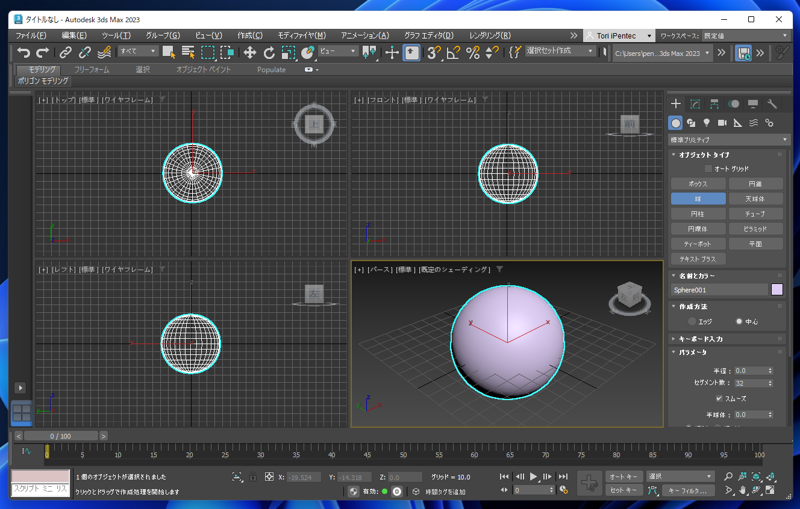Viewport: 800px width, 509px height.
Task: Toggle 3D Snaps in main toolbar
Action: [434, 52]
